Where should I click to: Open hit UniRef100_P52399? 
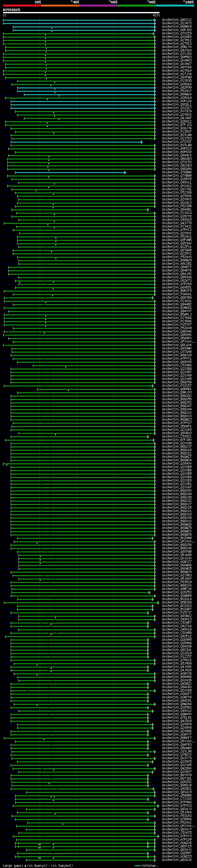pyautogui.click(x=176, y=193)
